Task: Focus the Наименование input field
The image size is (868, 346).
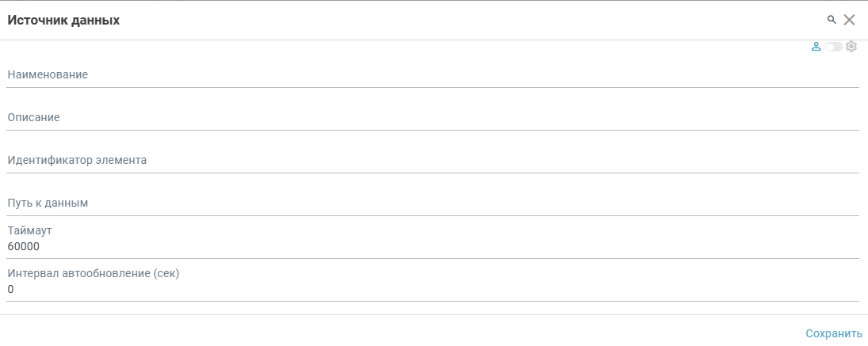Action: [x=433, y=75]
